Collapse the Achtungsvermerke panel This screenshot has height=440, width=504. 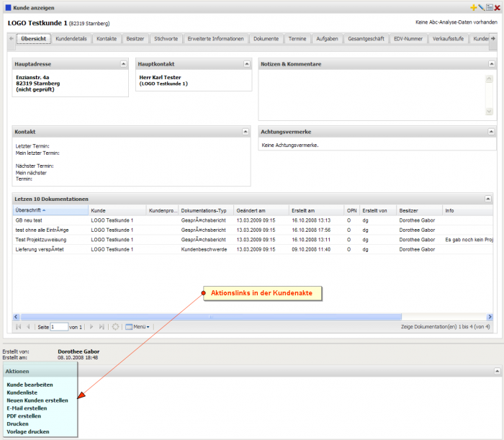491,132
